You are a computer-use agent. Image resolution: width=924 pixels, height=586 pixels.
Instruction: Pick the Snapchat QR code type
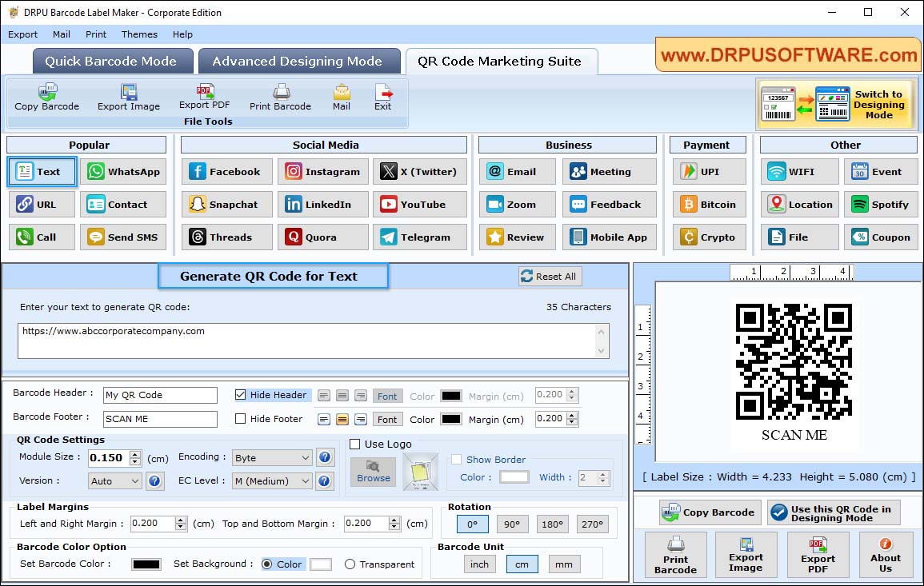[227, 205]
